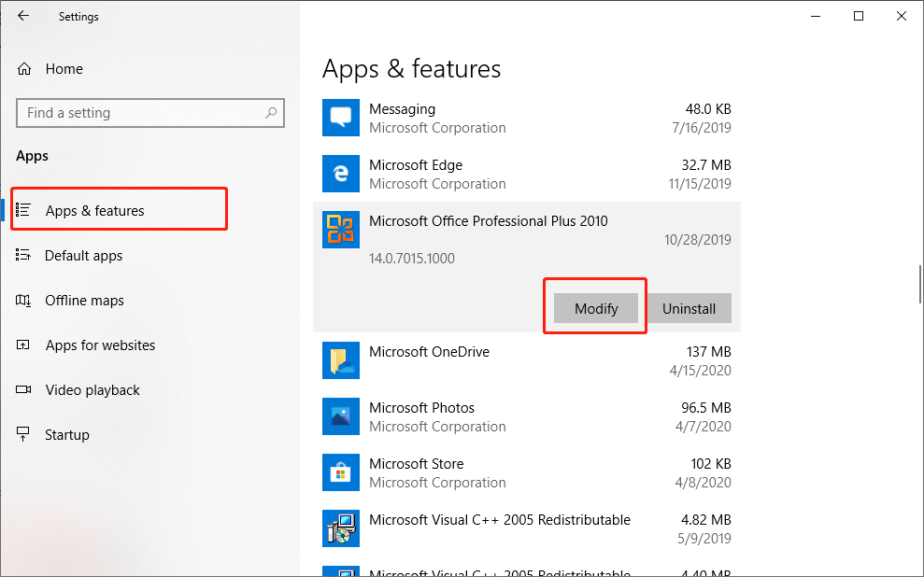Click the Offline maps icon
The height and width of the screenshot is (577, 924).
pyautogui.click(x=23, y=301)
